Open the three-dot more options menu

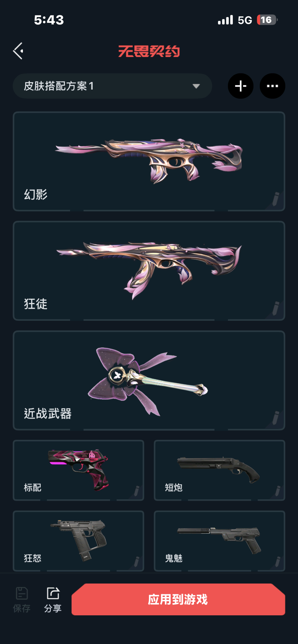[x=272, y=86]
